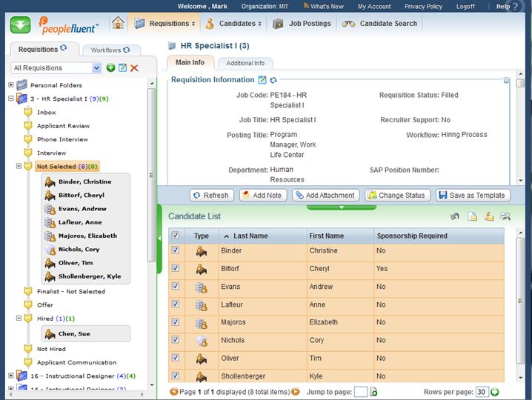The height and width of the screenshot is (400, 532).
Task: Click green download arrow beside peoplefluent logo
Action: click(20, 24)
